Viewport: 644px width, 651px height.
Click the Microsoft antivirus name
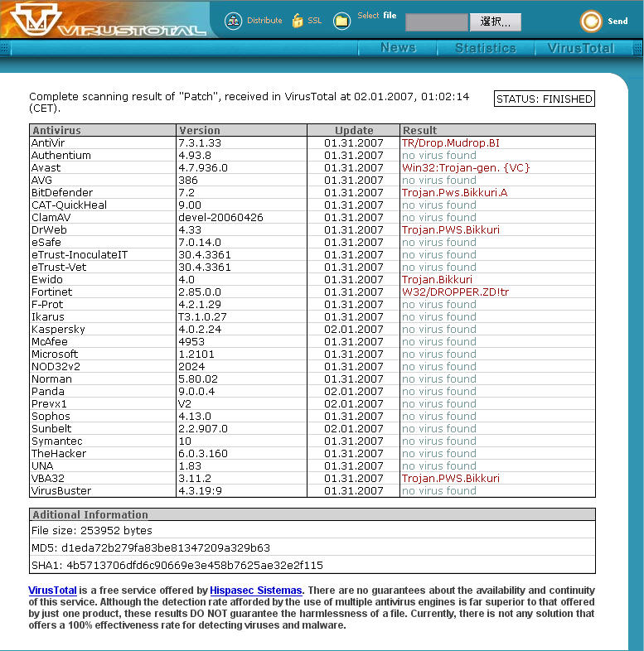click(x=55, y=354)
